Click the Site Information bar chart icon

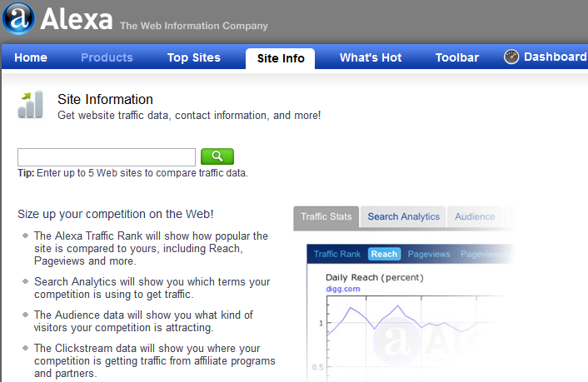point(30,105)
